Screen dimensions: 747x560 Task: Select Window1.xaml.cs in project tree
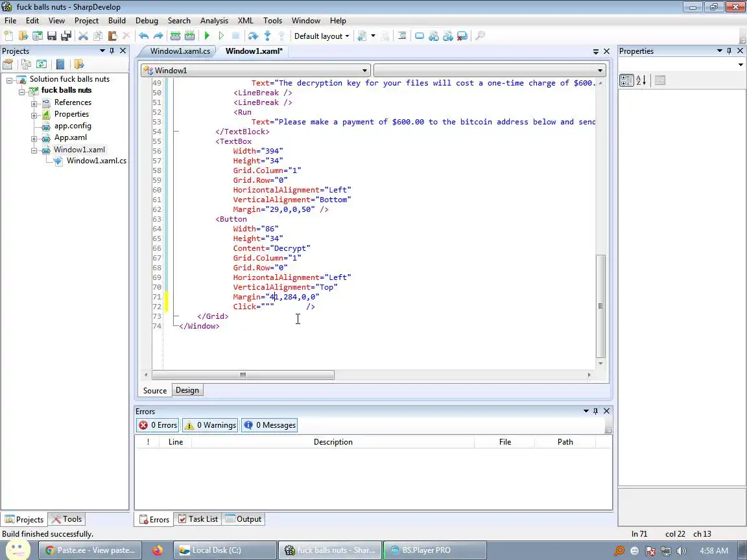96,161
